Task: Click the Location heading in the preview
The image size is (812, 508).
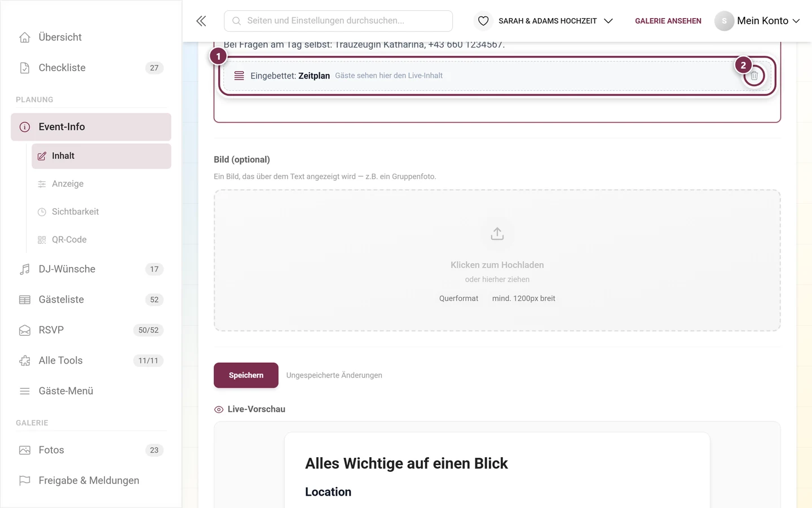Action: pyautogui.click(x=328, y=492)
